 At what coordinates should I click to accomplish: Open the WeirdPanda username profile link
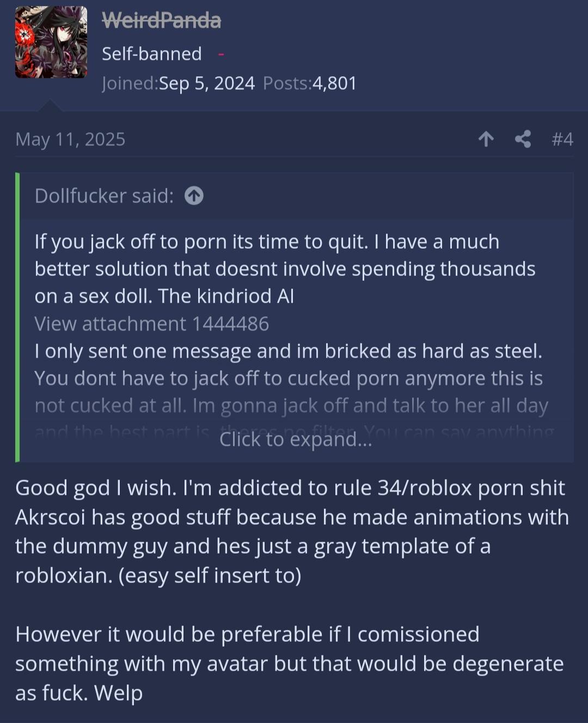tap(161, 21)
